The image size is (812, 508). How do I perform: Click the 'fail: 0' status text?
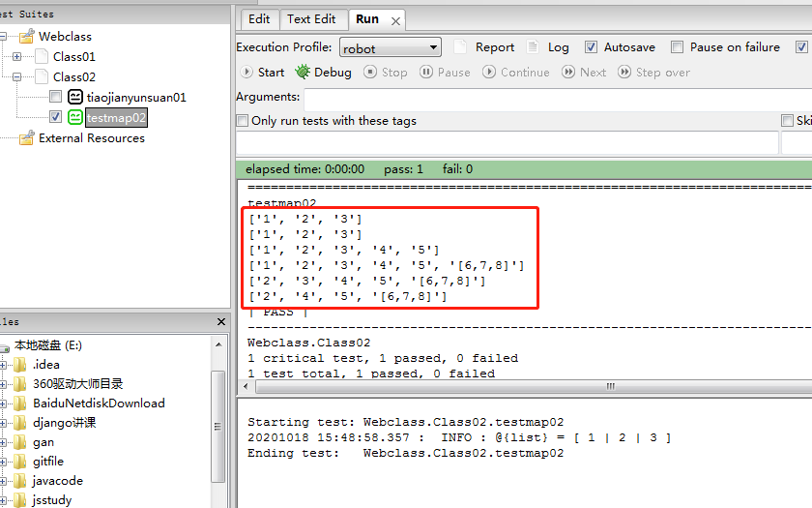pyautogui.click(x=457, y=169)
